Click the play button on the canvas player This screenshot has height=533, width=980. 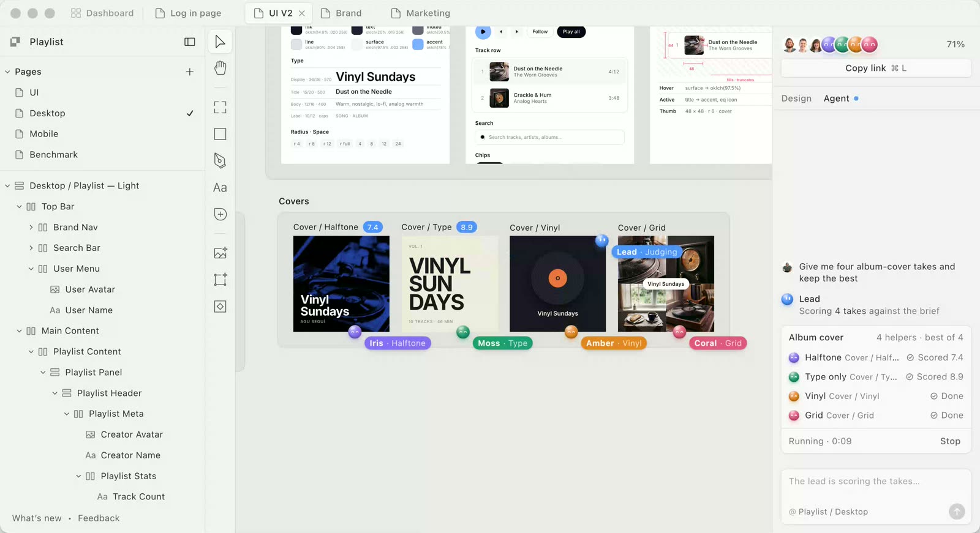click(483, 32)
